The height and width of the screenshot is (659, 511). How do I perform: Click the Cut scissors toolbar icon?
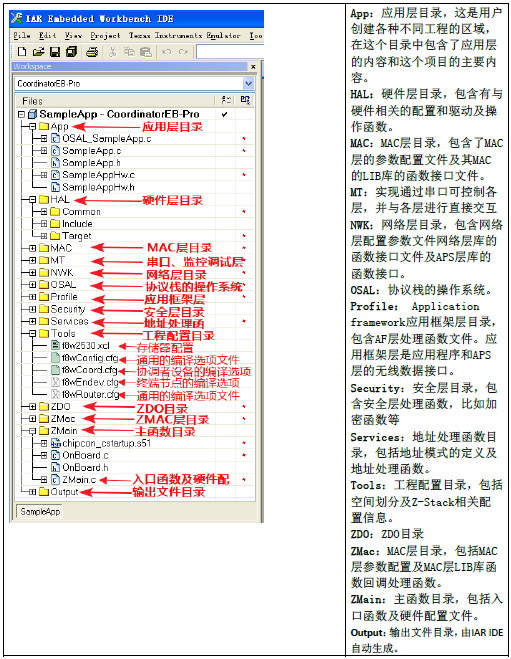(x=112, y=52)
